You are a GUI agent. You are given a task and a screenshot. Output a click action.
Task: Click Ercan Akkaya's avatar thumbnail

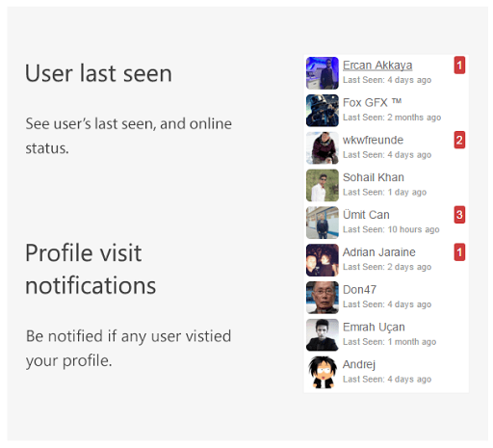(x=323, y=73)
